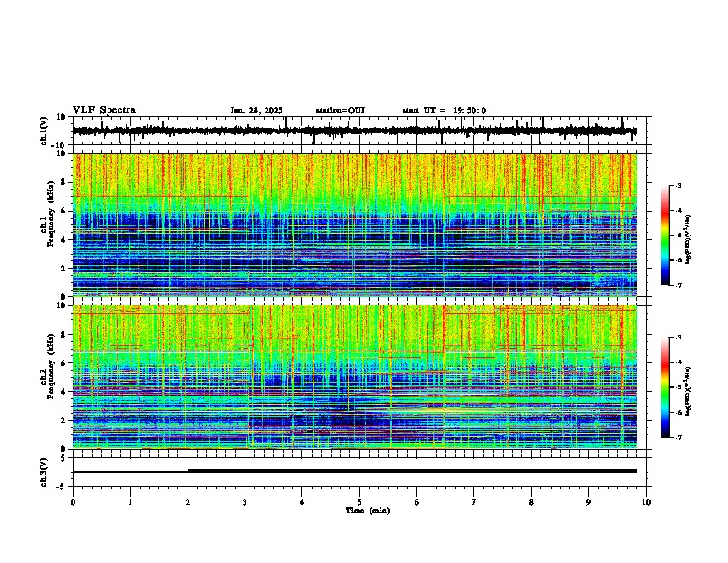Click the "station=OUI" header label
This screenshot has width=728, height=563.
340,110
